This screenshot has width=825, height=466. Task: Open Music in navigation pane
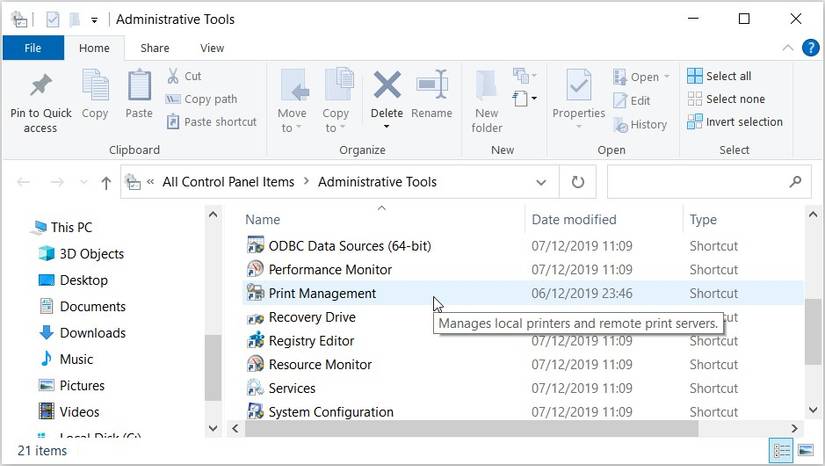[x=67, y=359]
